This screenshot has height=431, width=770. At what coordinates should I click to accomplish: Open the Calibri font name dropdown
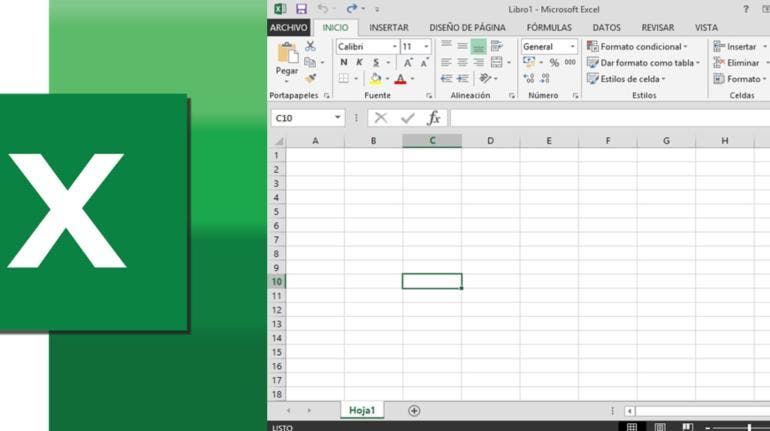[394, 46]
